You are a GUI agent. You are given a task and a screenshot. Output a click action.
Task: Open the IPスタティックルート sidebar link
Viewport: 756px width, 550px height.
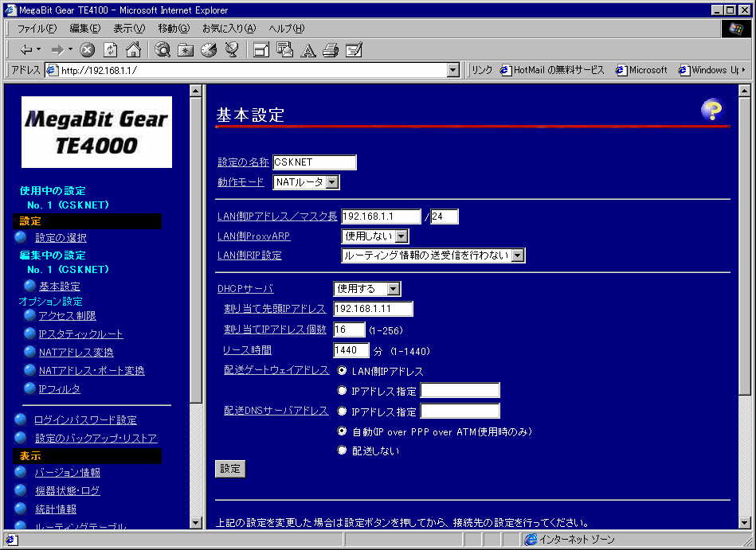pyautogui.click(x=81, y=334)
